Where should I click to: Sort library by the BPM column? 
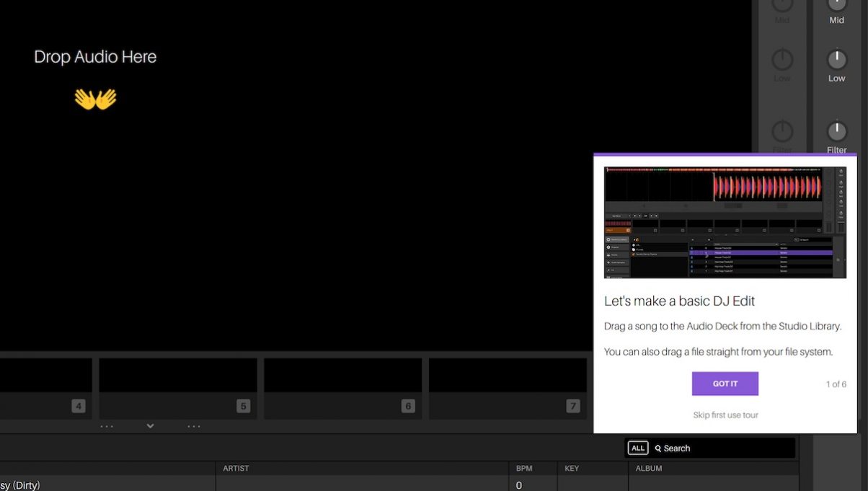point(524,469)
